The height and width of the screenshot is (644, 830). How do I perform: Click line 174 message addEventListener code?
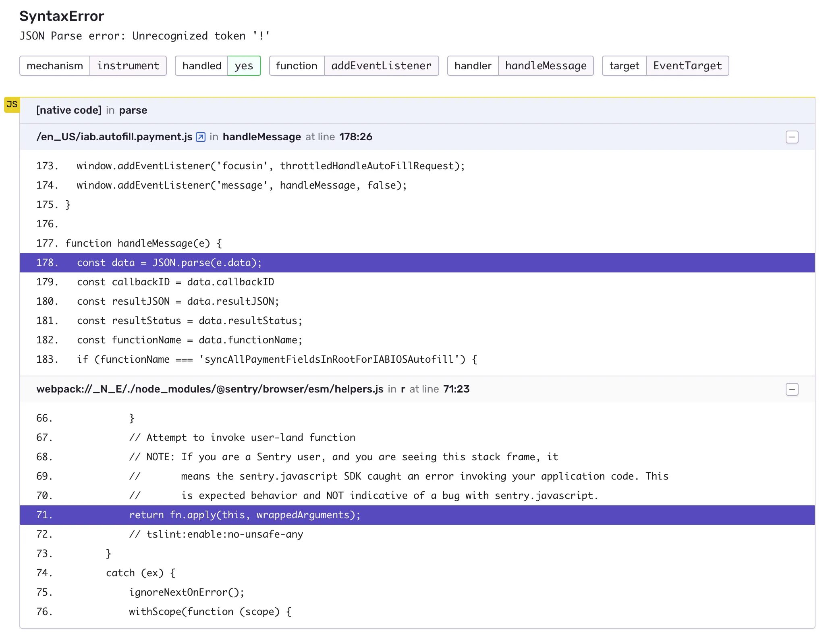[242, 185]
